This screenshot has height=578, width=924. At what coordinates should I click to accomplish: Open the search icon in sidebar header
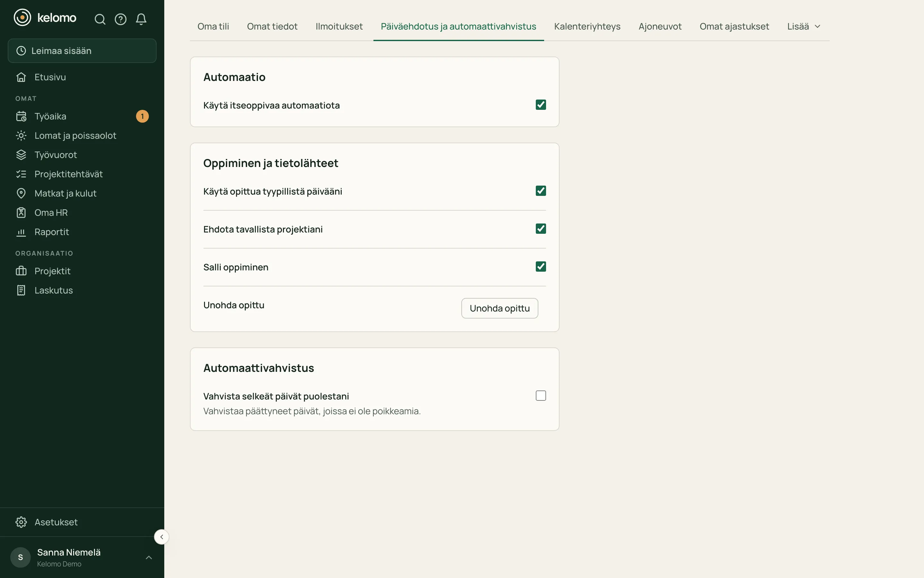tap(100, 19)
